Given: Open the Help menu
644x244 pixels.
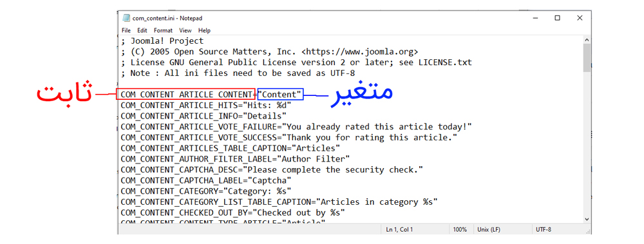Looking at the screenshot, I should [x=204, y=30].
